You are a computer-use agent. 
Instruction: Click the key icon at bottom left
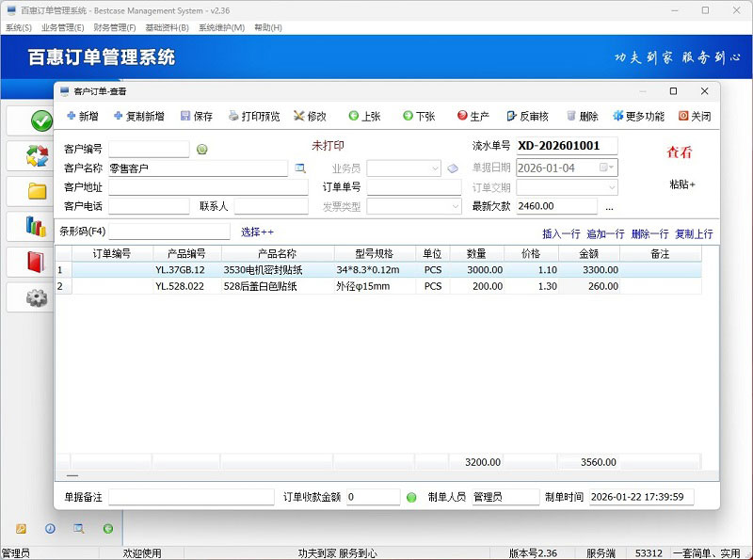click(x=21, y=529)
